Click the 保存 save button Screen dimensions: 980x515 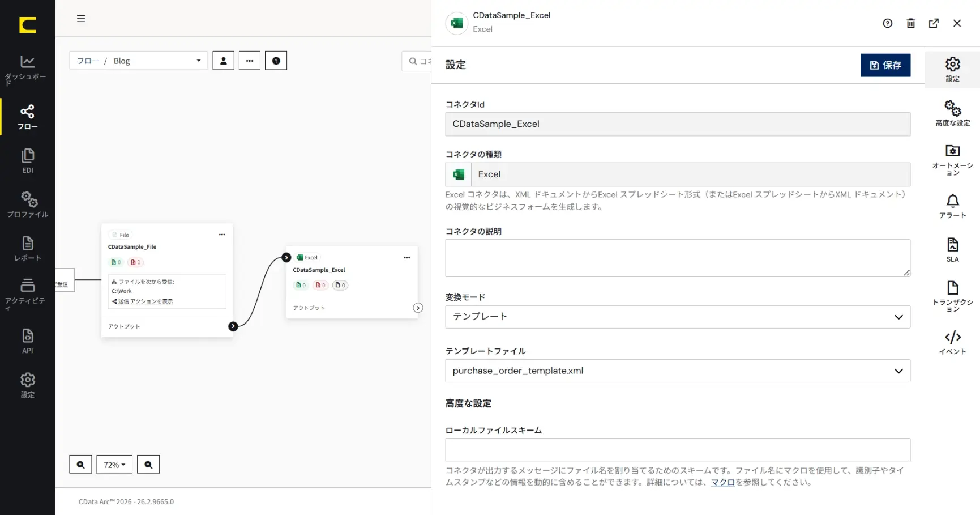coord(885,65)
